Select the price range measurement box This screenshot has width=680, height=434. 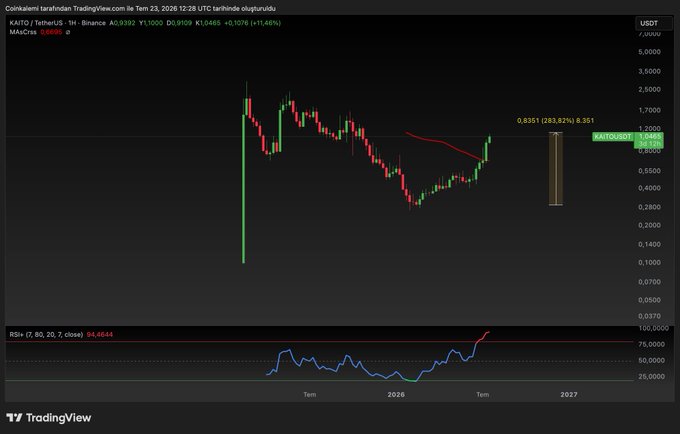556,169
